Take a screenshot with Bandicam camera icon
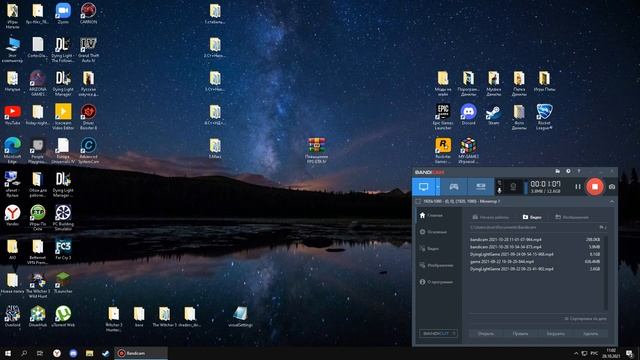 (611, 187)
